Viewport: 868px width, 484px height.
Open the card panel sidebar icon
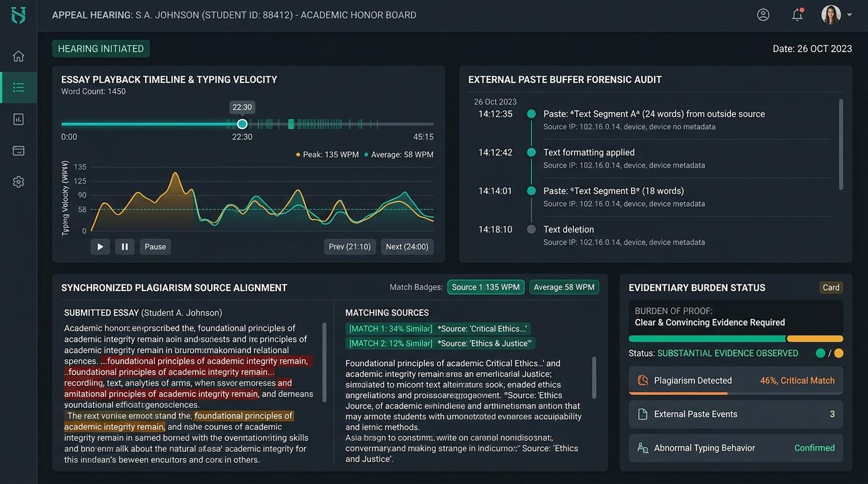coord(18,151)
